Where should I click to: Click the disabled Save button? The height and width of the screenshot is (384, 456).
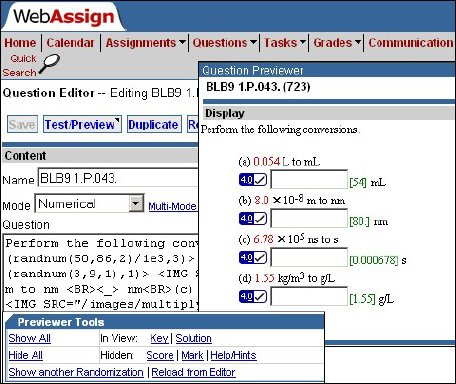[x=22, y=124]
